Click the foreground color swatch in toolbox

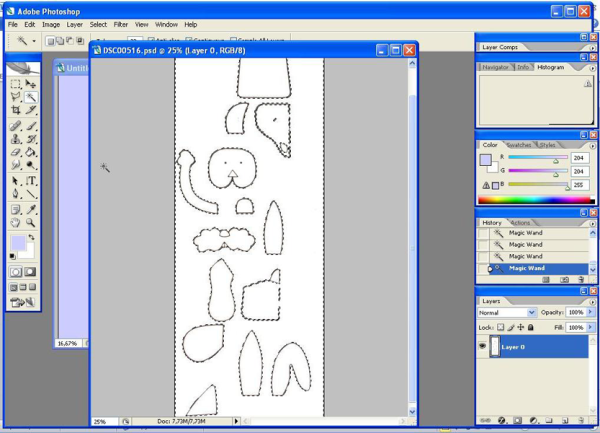click(19, 243)
